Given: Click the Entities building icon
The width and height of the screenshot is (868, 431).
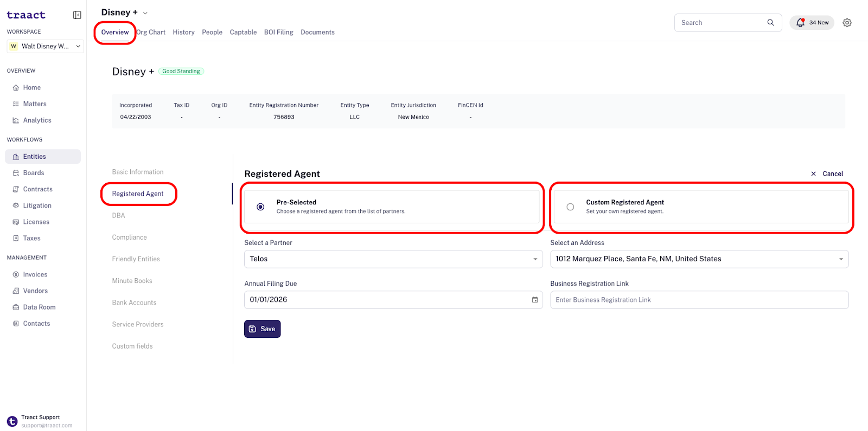Looking at the screenshot, I should click(16, 157).
